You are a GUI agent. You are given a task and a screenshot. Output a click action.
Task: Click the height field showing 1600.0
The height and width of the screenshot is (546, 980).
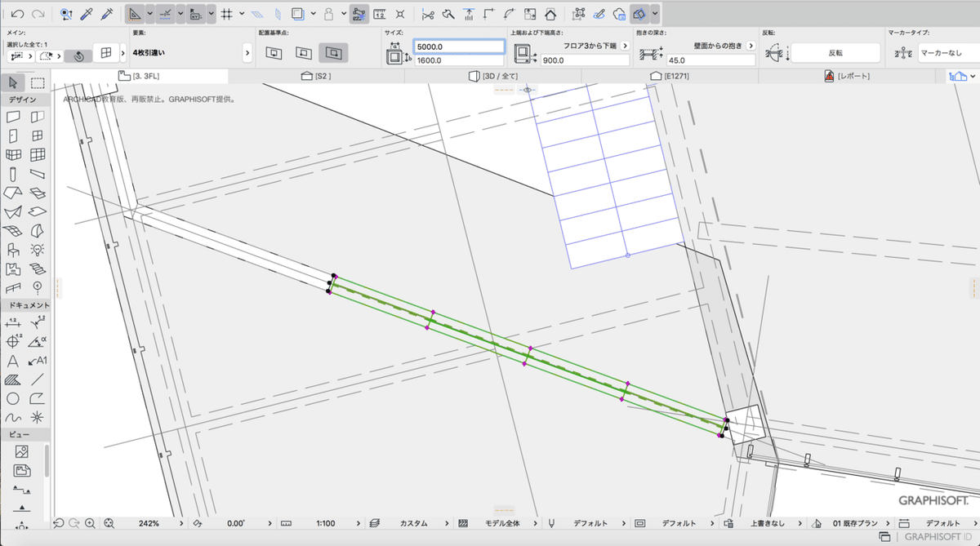[458, 60]
